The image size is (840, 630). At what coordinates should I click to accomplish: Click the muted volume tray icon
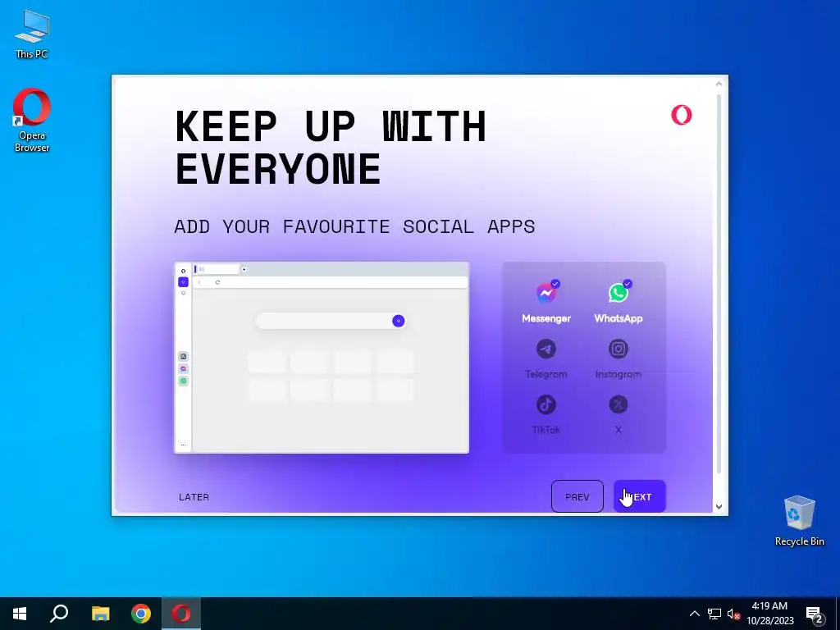pyautogui.click(x=733, y=614)
